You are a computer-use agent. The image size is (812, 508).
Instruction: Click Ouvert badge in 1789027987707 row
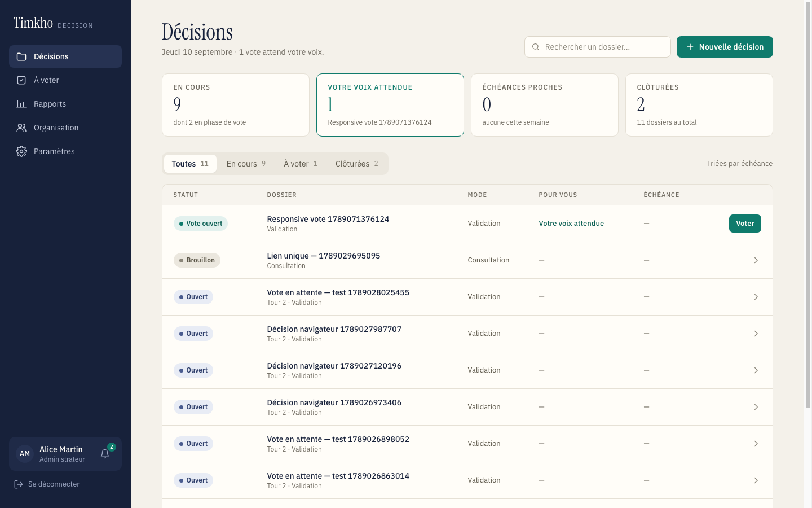point(193,334)
